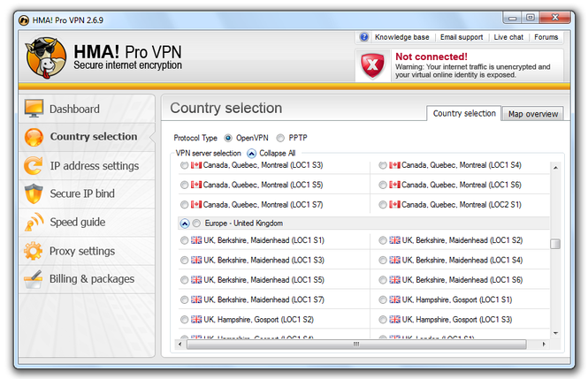Choose UK Maidenhead LOC1 S2 server

click(383, 240)
